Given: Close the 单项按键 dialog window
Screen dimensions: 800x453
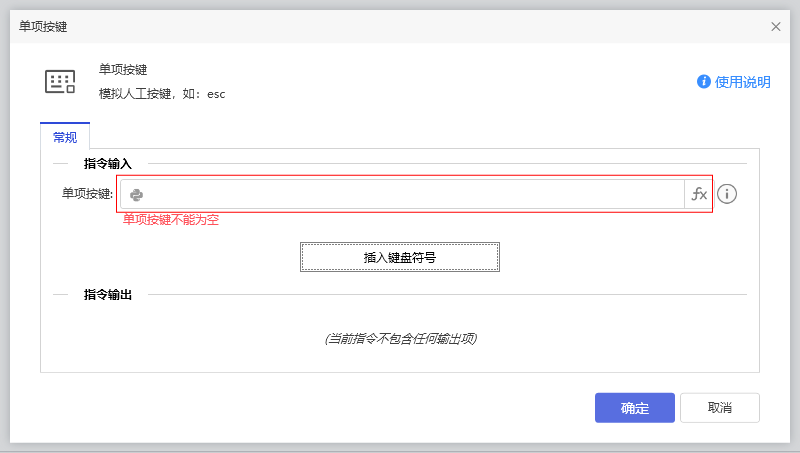Looking at the screenshot, I should [776, 27].
